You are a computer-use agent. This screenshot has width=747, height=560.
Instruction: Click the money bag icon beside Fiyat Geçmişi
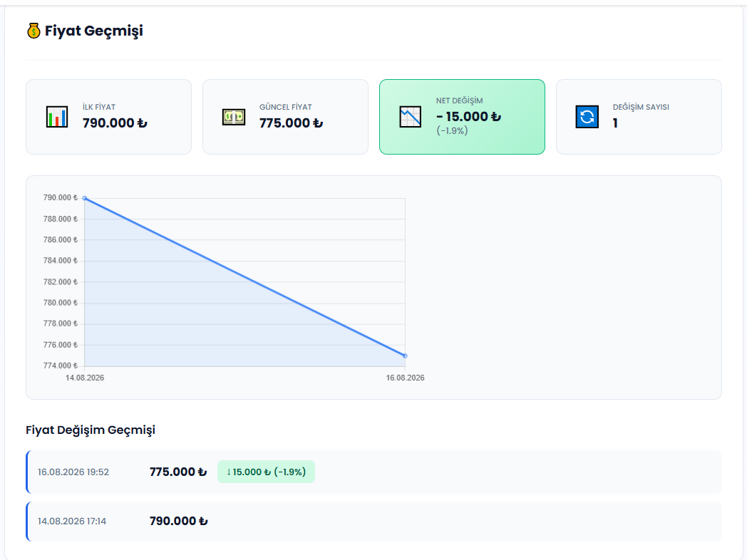point(34,31)
